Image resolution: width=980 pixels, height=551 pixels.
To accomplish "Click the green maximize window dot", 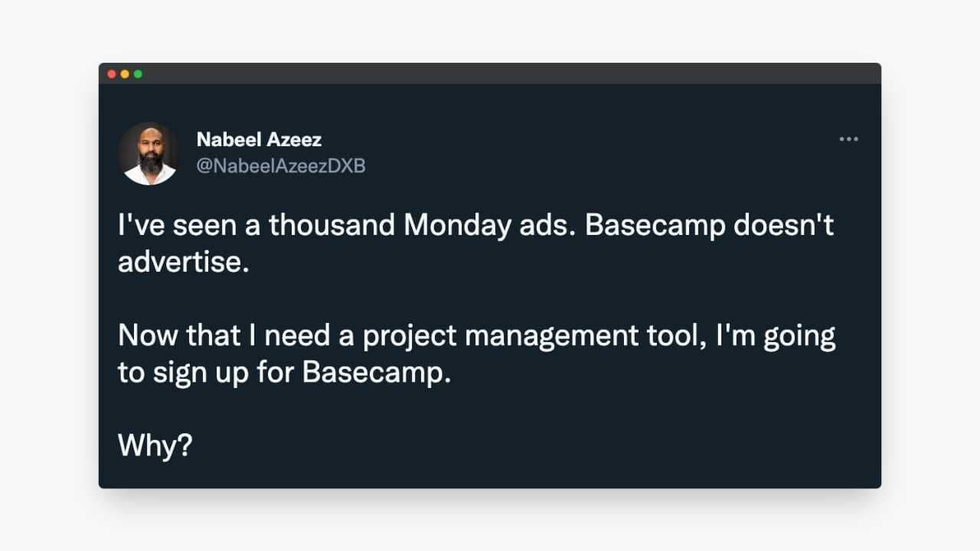I will pyautogui.click(x=138, y=74).
